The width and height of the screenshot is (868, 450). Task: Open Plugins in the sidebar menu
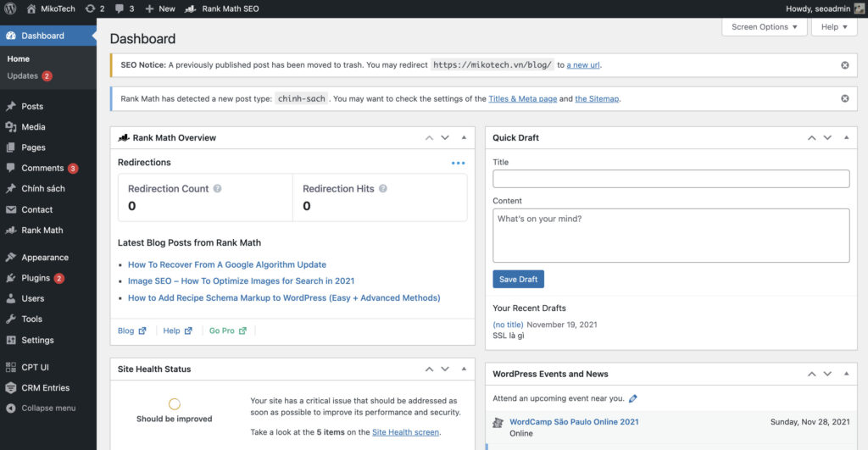36,278
